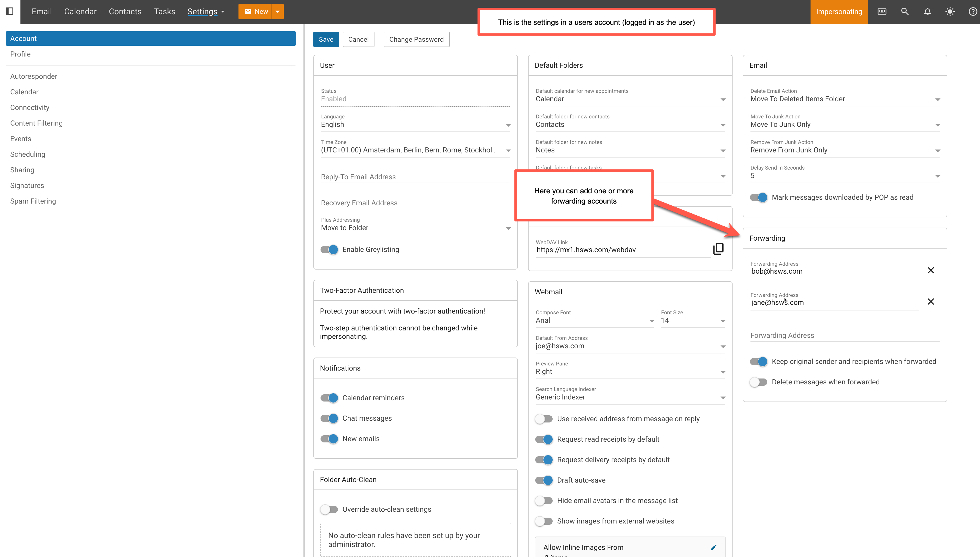The image size is (980, 557).
Task: Click the search magnifier icon
Action: click(905, 12)
